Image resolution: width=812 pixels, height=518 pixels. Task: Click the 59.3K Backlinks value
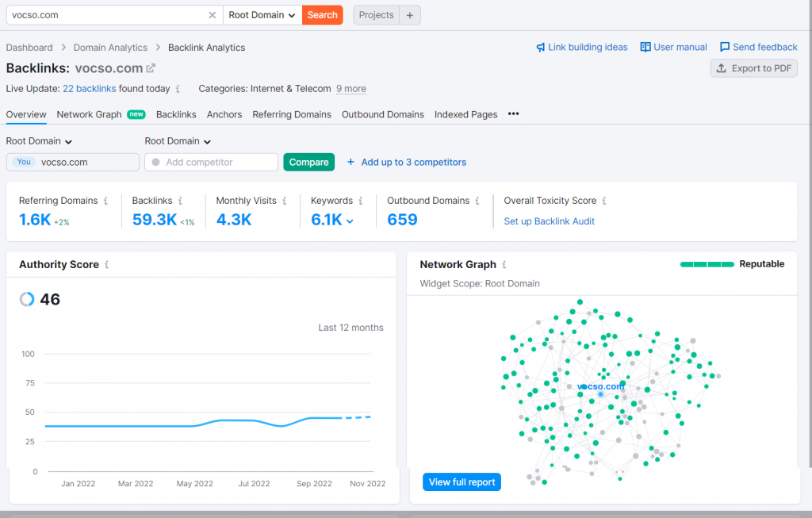pyautogui.click(x=155, y=220)
